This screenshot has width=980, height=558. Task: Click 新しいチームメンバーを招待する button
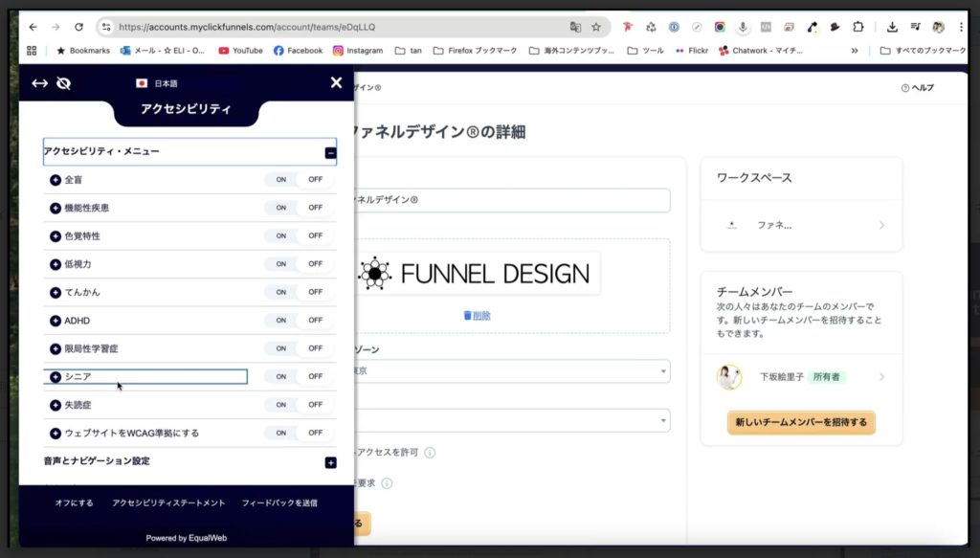[x=800, y=422]
